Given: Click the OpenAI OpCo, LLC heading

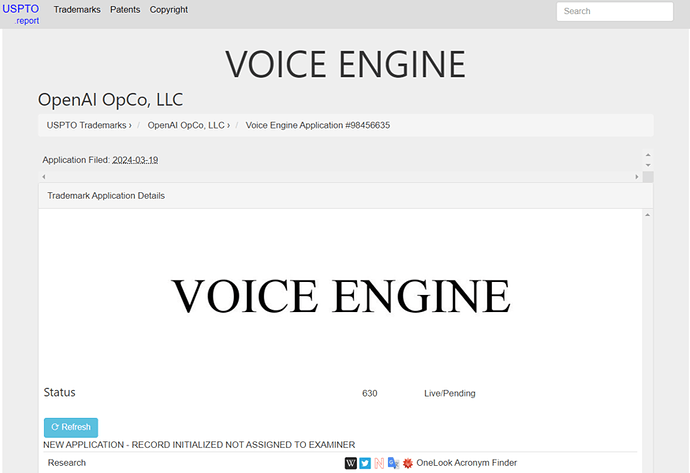Looking at the screenshot, I should [x=110, y=100].
